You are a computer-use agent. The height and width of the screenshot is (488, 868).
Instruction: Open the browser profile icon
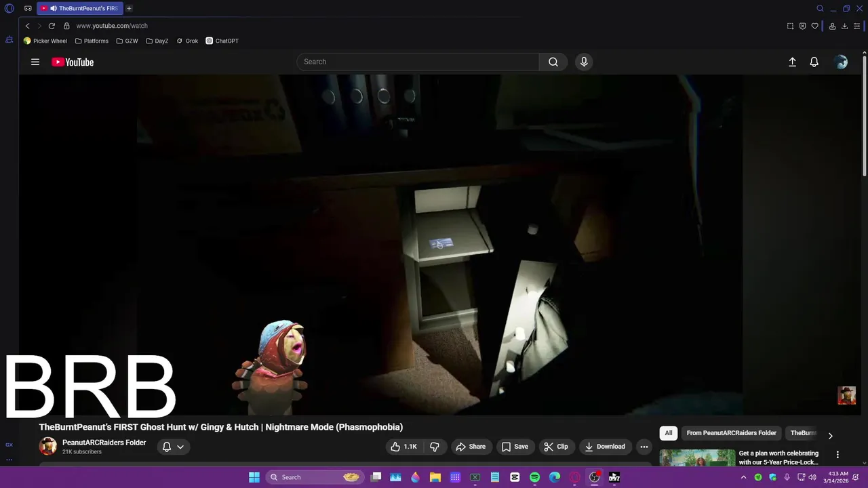pos(832,26)
